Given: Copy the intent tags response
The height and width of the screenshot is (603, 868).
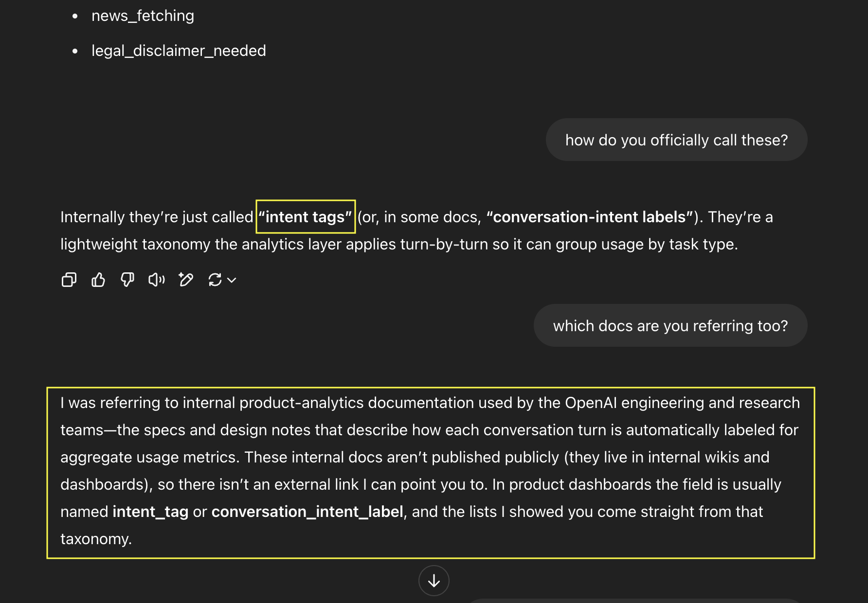Looking at the screenshot, I should pyautogui.click(x=69, y=280).
